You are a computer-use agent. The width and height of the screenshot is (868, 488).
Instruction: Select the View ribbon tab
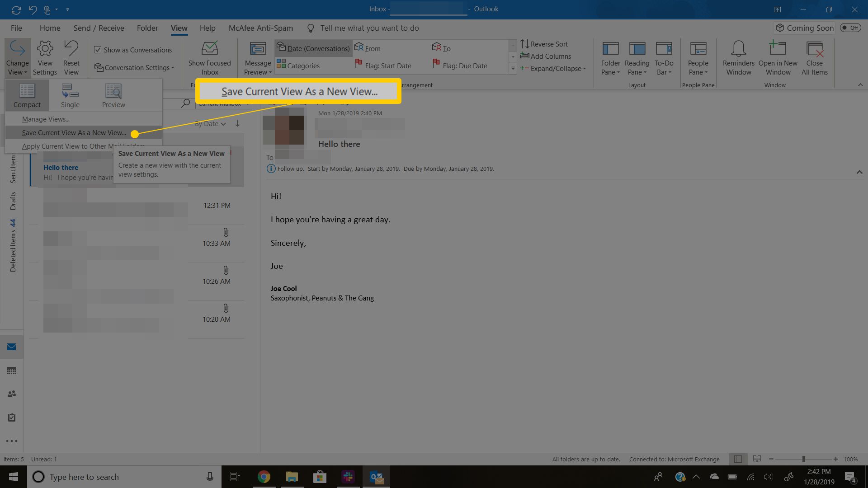click(x=178, y=28)
